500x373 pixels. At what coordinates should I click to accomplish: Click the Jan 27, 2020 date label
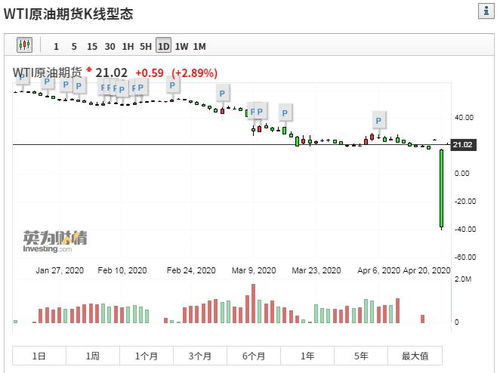[x=60, y=270]
